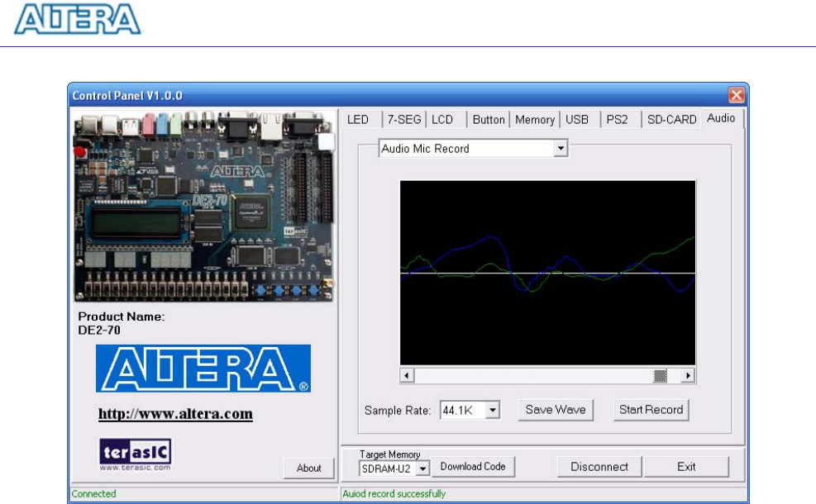The width and height of the screenshot is (816, 504).
Task: Switch to the LED tab
Action: pos(359,120)
